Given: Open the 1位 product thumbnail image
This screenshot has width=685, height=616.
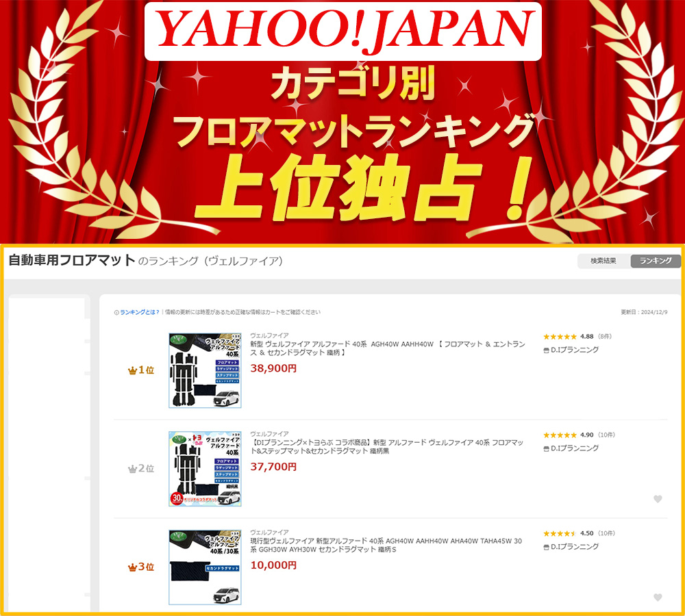Looking at the screenshot, I should [205, 371].
